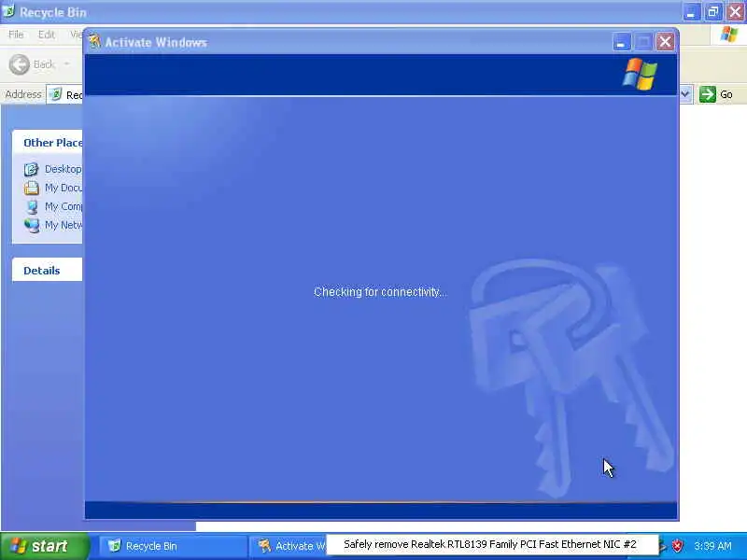The width and height of the screenshot is (747, 560).
Task: Expand the Details panel header
Action: pos(48,271)
